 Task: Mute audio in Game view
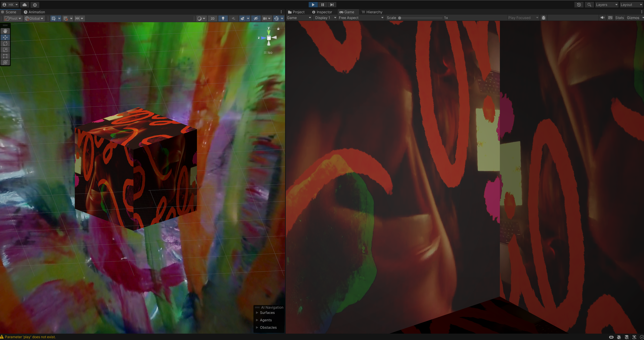[602, 18]
